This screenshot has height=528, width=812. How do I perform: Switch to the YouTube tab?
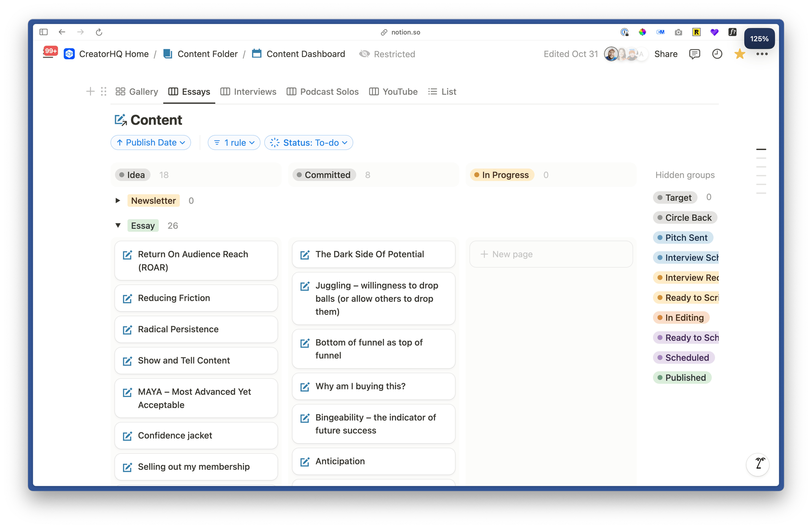click(x=393, y=91)
